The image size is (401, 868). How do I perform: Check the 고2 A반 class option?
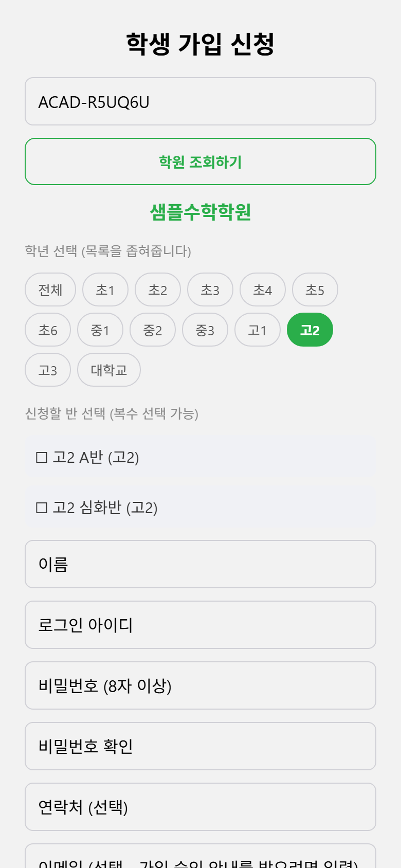pos(200,457)
